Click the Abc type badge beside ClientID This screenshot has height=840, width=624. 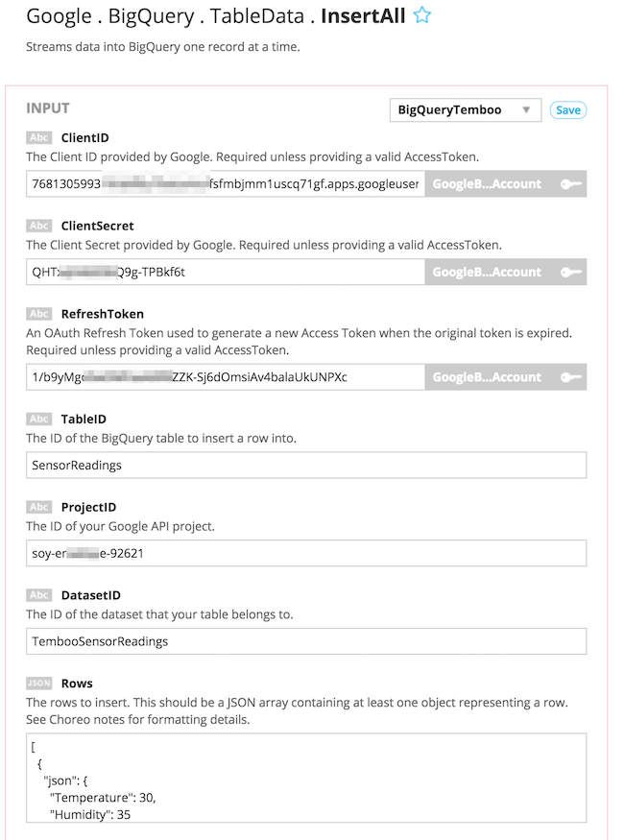(38, 138)
